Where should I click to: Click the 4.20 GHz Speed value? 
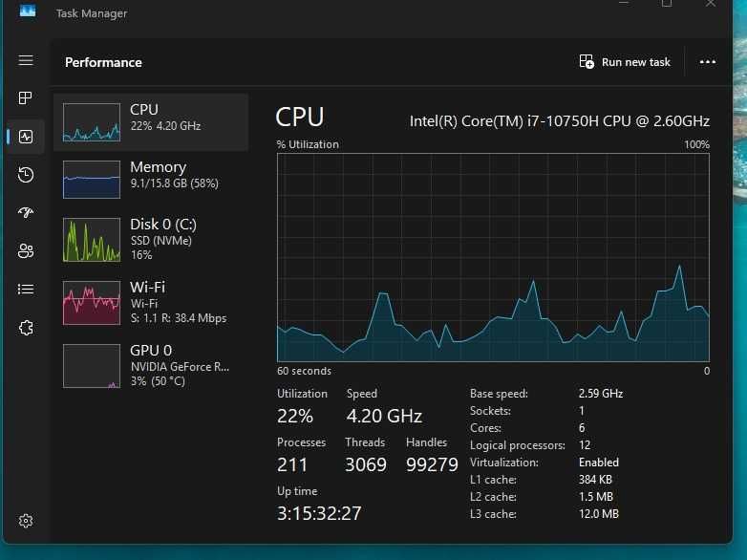[x=384, y=416]
